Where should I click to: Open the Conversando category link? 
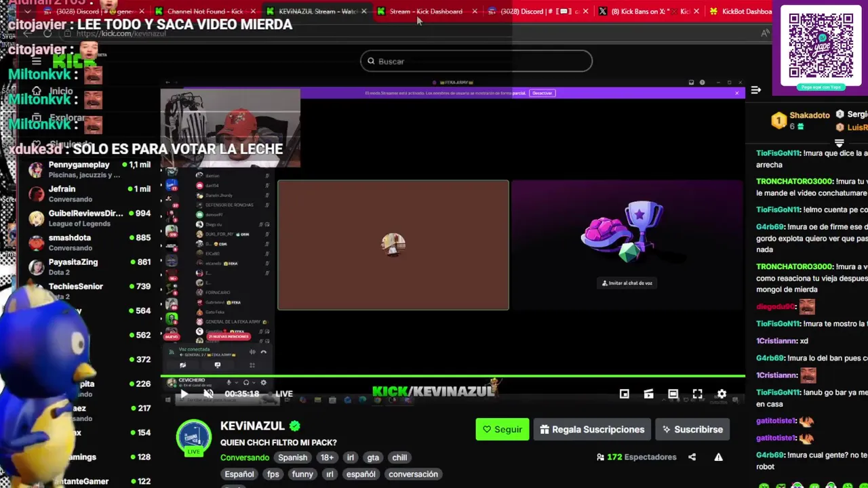[x=245, y=457]
